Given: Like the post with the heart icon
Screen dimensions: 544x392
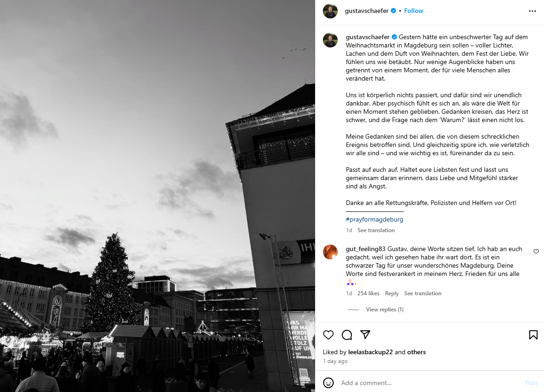Looking at the screenshot, I should click(x=328, y=335).
